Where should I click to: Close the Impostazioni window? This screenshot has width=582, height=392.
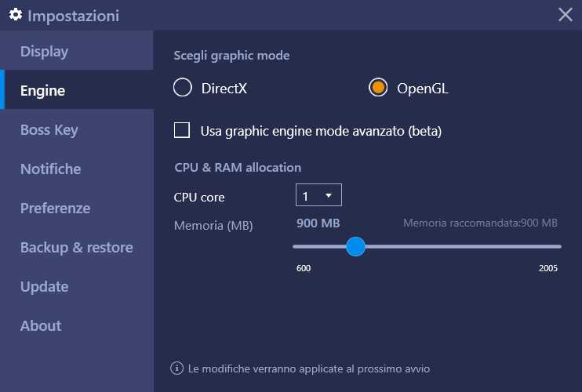coord(565,15)
